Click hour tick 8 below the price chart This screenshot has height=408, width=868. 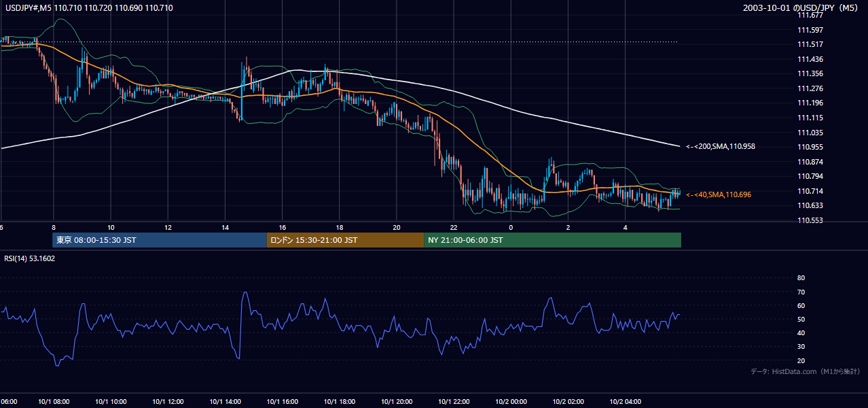53,227
